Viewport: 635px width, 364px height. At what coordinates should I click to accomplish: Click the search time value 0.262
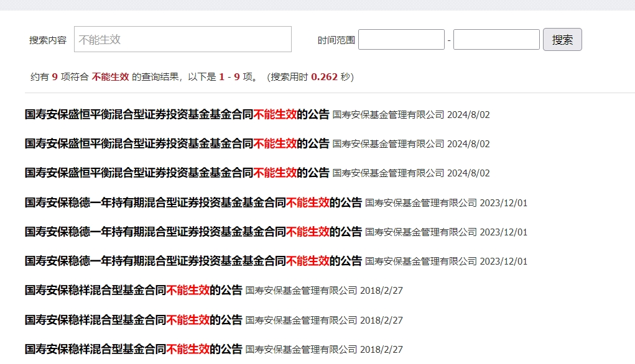point(324,77)
